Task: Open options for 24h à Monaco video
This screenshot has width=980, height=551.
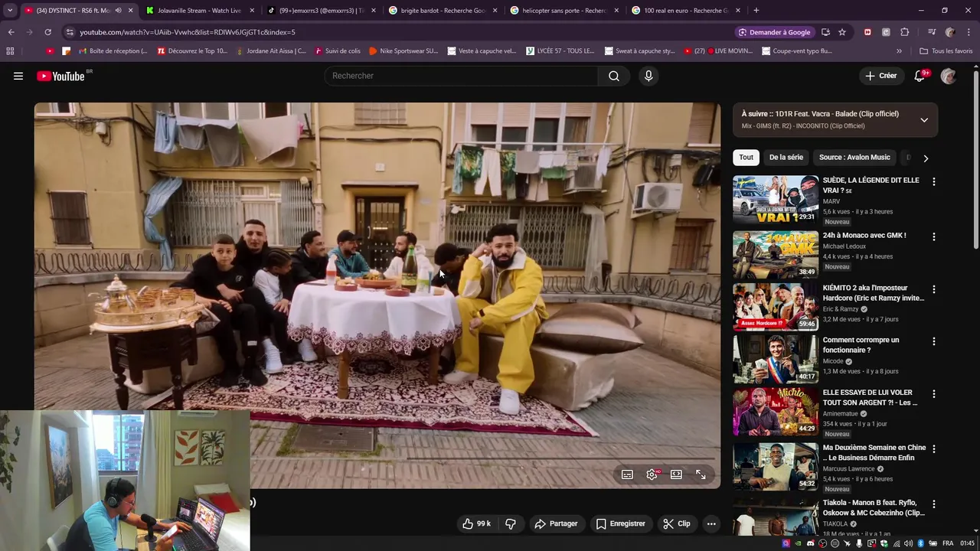Action: 933,237
